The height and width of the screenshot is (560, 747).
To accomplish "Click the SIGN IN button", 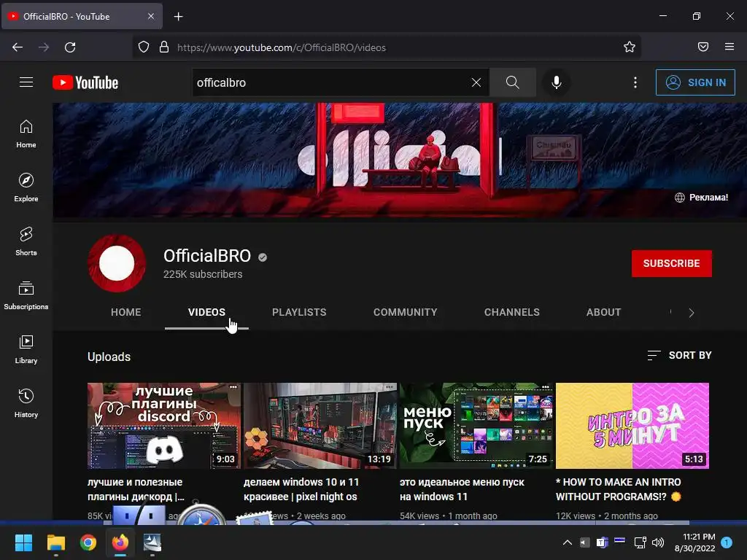I will (x=695, y=82).
